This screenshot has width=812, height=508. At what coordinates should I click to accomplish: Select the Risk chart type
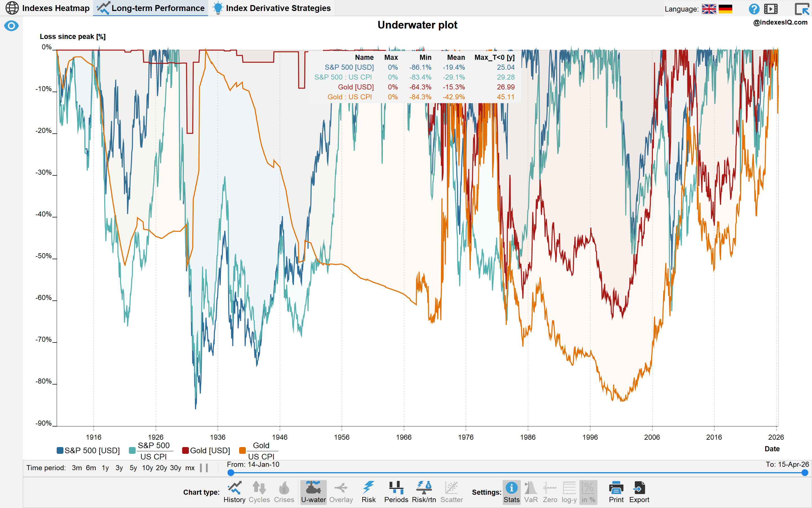pyautogui.click(x=369, y=492)
